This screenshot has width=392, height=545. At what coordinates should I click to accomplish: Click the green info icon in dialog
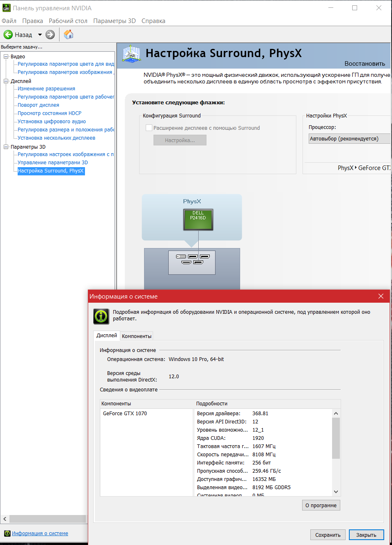101,316
